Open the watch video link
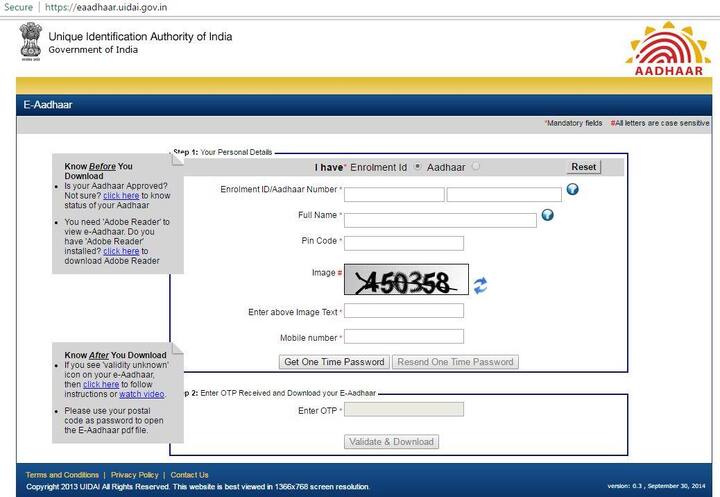This screenshot has width=720, height=497. pyautogui.click(x=142, y=394)
